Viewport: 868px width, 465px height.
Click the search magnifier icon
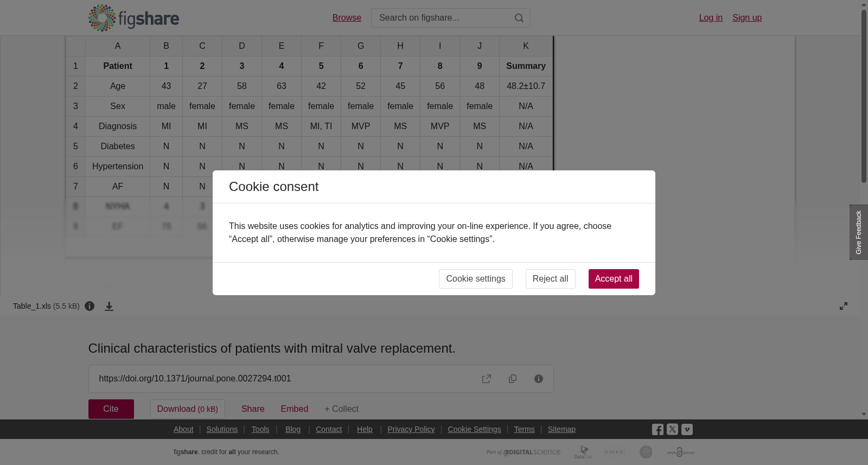[519, 18]
